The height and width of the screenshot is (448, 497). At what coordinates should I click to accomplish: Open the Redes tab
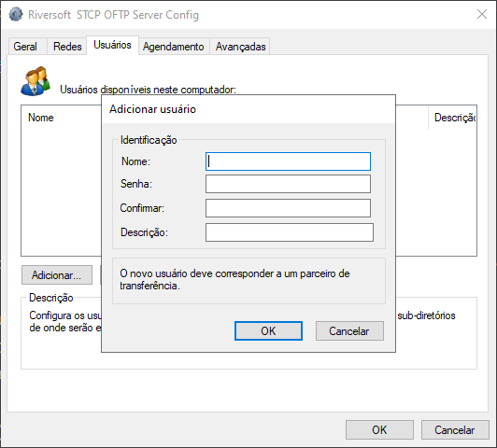67,47
